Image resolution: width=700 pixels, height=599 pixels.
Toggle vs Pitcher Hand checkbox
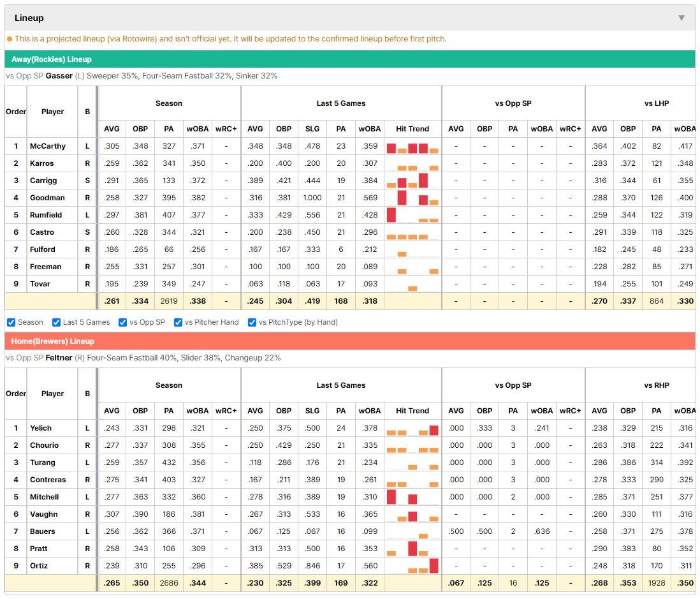[178, 323]
